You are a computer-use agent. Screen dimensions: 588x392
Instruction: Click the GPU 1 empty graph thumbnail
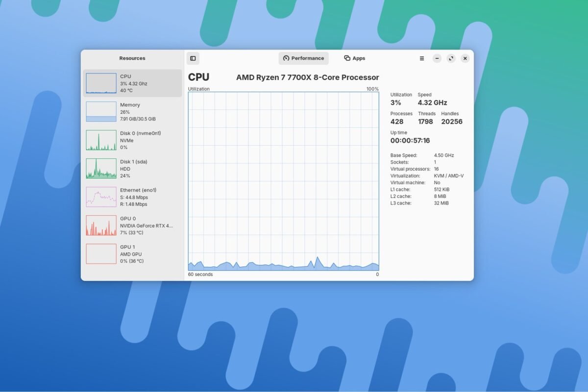tap(101, 254)
